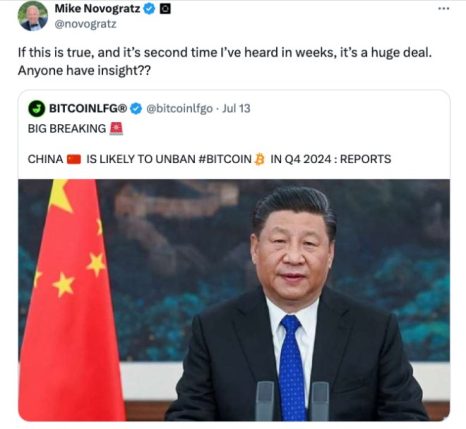Click the orange Bitcoin symbol emoji
The width and height of the screenshot is (466, 429).
pyautogui.click(x=259, y=159)
